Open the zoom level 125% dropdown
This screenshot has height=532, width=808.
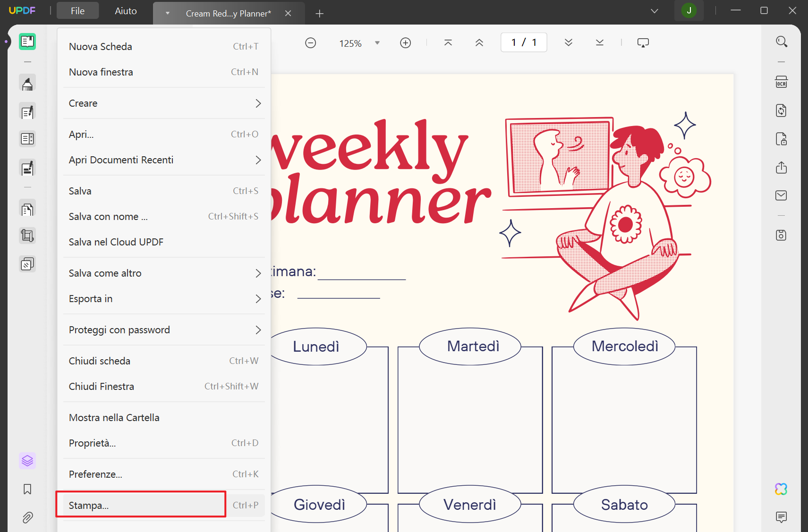(x=377, y=43)
